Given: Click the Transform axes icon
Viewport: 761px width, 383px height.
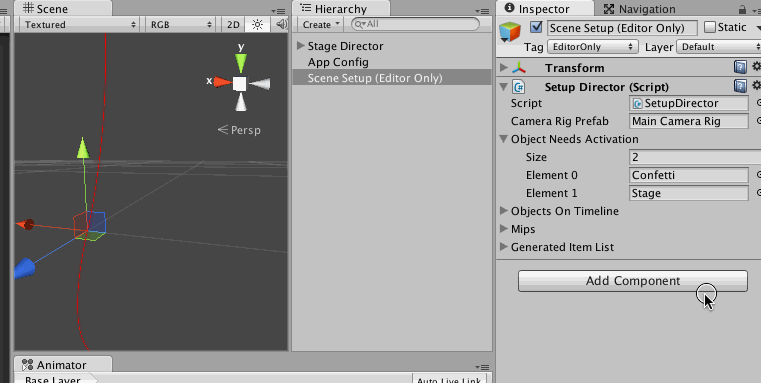Looking at the screenshot, I should tap(519, 67).
